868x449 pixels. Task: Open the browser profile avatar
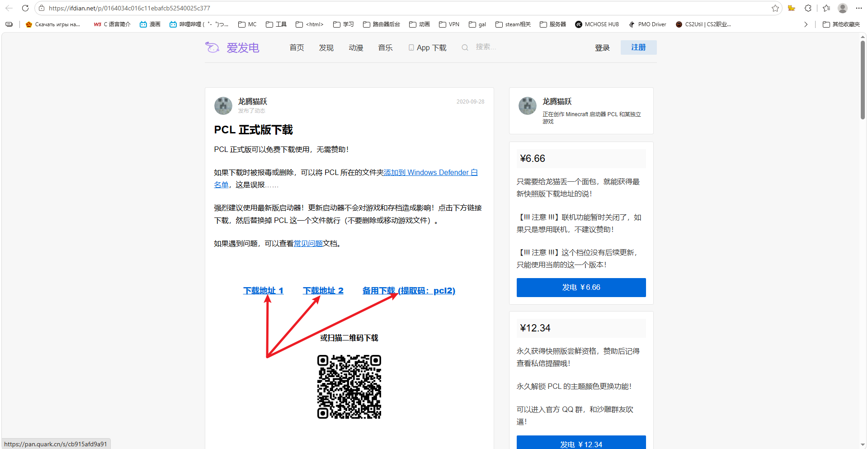pos(843,8)
